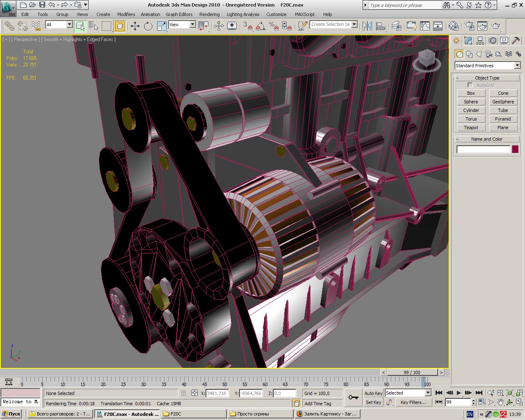Screen dimensions: 525x420
Task: Open the Curve Editor from toolbar
Action: tap(425, 26)
